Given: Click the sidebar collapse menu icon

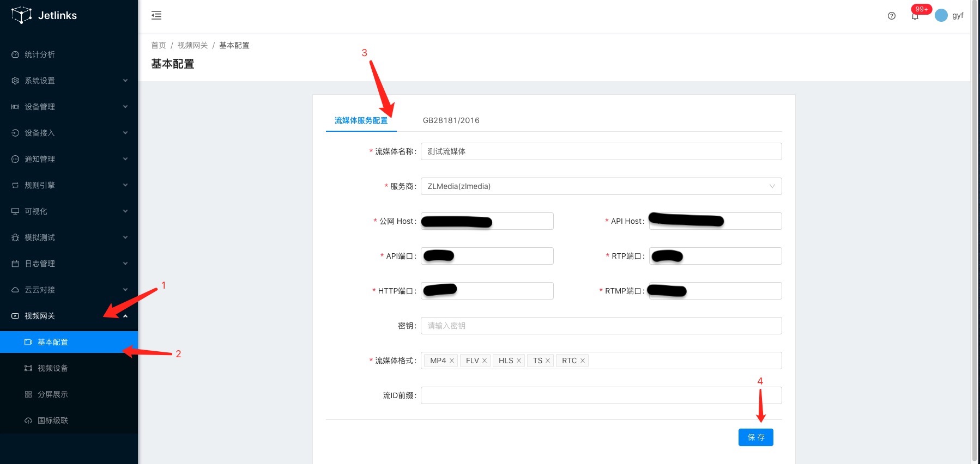Looking at the screenshot, I should coord(156,15).
